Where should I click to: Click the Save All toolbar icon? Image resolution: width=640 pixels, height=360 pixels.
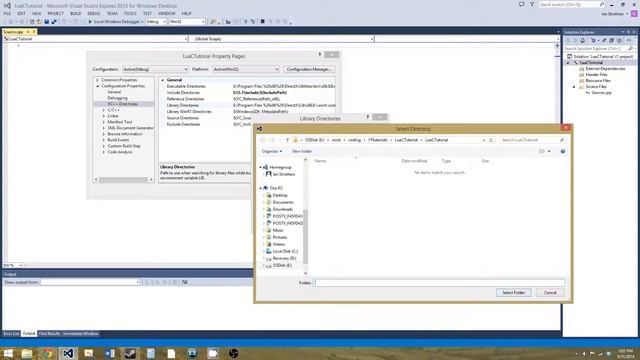[54, 22]
